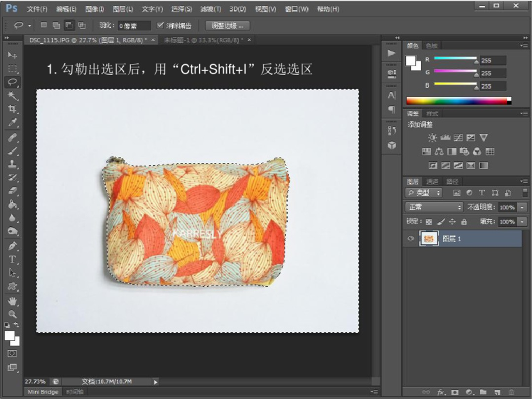
Task: Pick the Eyedropper tool
Action: click(12, 122)
